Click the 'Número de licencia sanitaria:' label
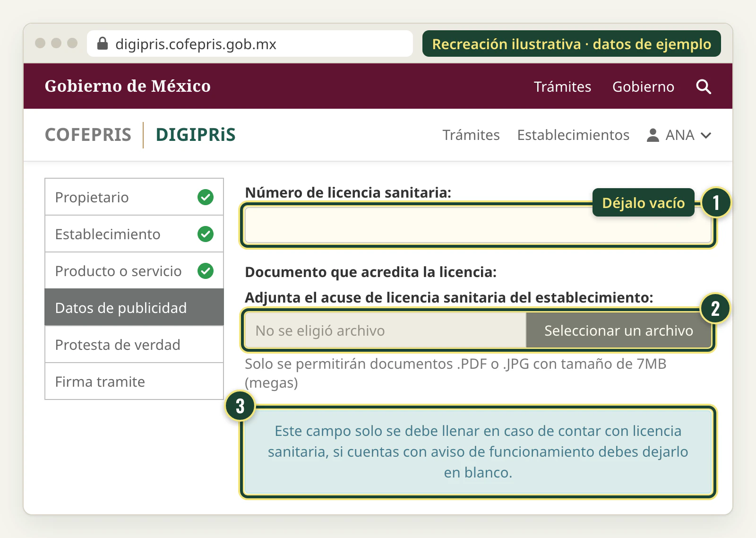The height and width of the screenshot is (538, 756). pyautogui.click(x=348, y=193)
